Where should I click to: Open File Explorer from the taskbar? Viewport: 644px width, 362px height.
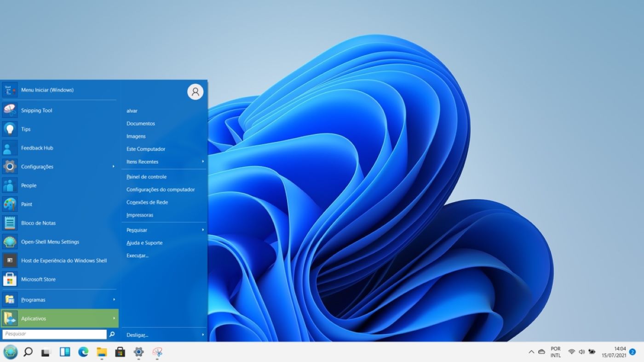point(102,352)
